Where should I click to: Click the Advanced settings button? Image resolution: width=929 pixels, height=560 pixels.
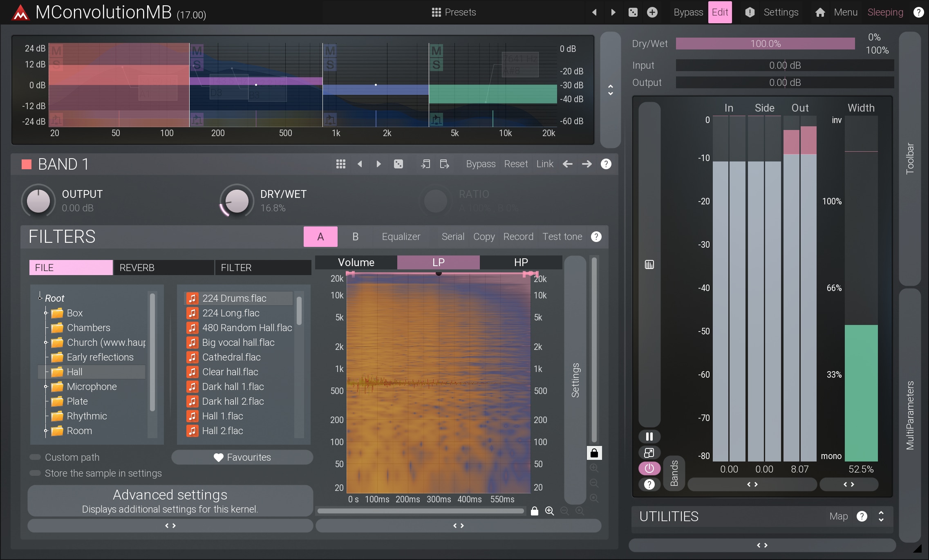click(170, 501)
